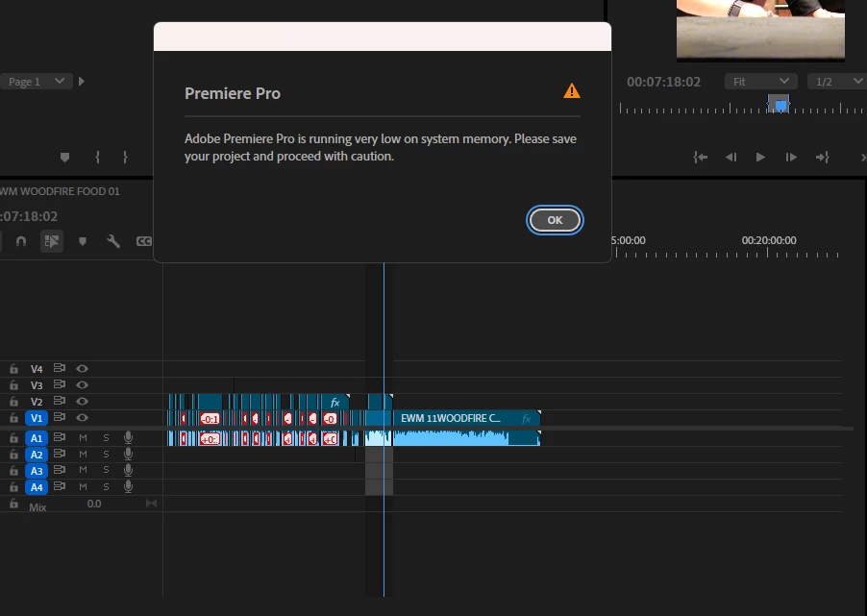Target the A1 track button

tap(36, 438)
